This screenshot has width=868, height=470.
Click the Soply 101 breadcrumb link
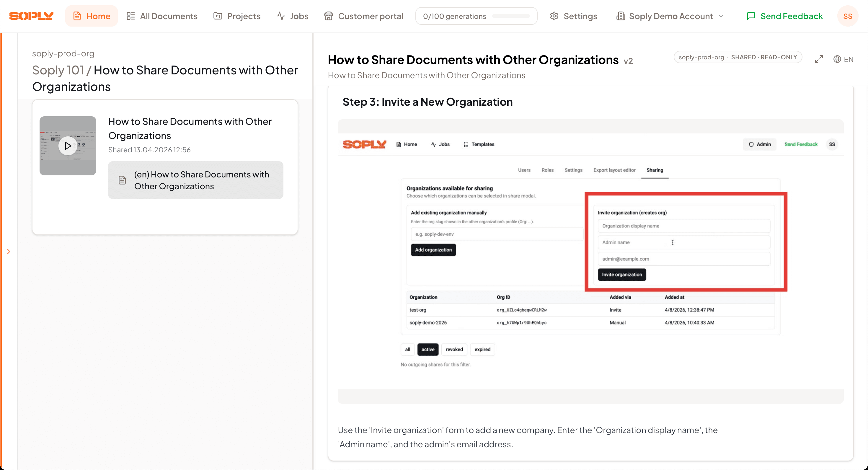pos(58,70)
